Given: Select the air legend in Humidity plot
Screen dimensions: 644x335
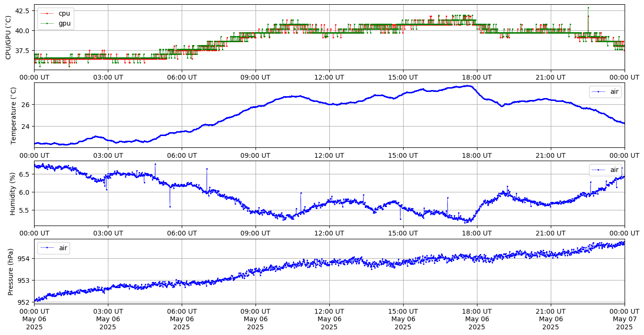Looking at the screenshot, I should coord(605,170).
